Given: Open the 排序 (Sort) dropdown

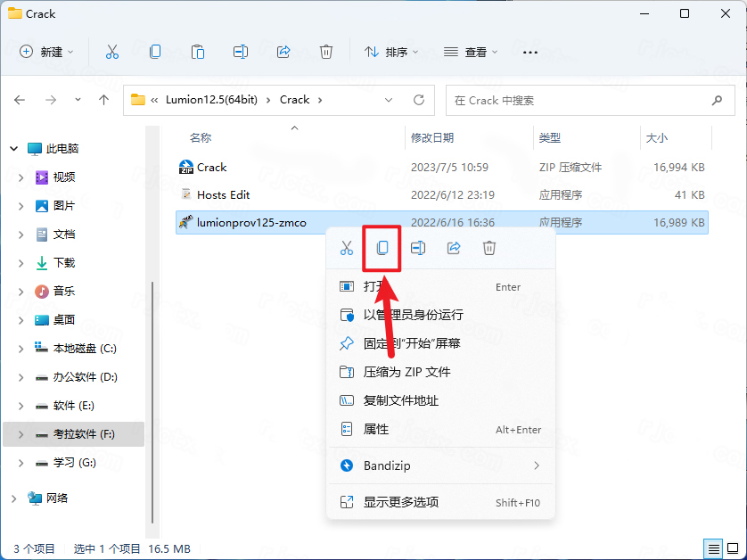Looking at the screenshot, I should coord(391,52).
